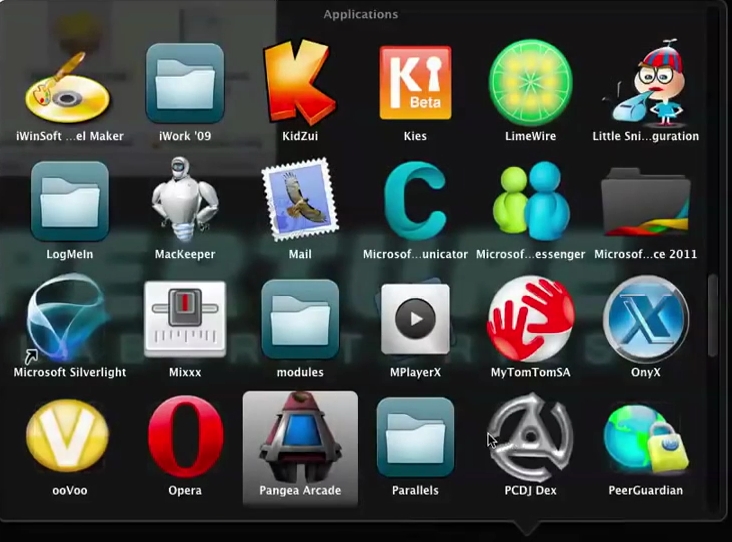Open Mixxx DJ app
The width and height of the screenshot is (732, 542).
click(x=185, y=318)
